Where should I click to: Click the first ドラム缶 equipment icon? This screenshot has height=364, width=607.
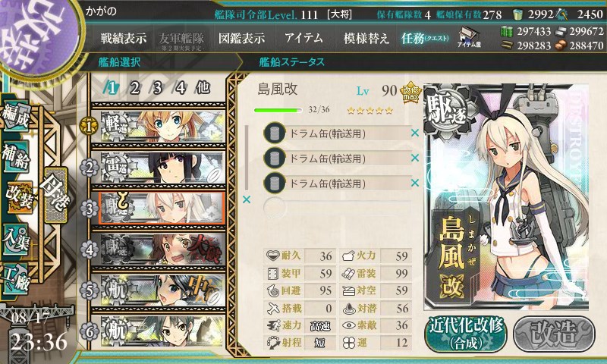[x=275, y=133]
